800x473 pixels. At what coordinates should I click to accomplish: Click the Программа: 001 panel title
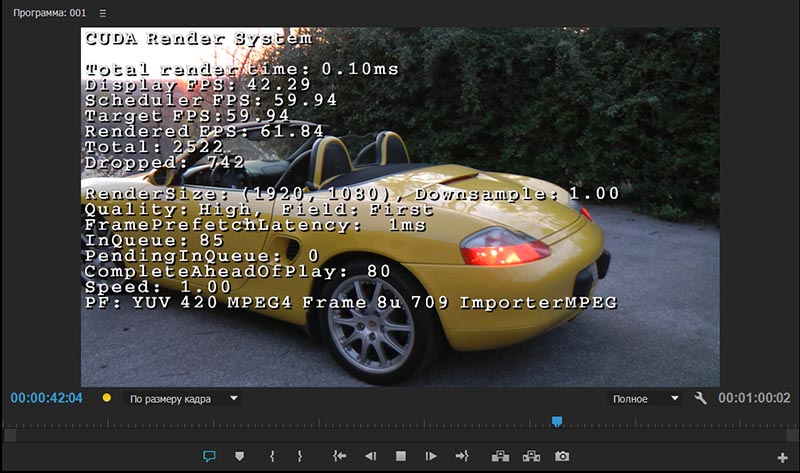[x=49, y=13]
